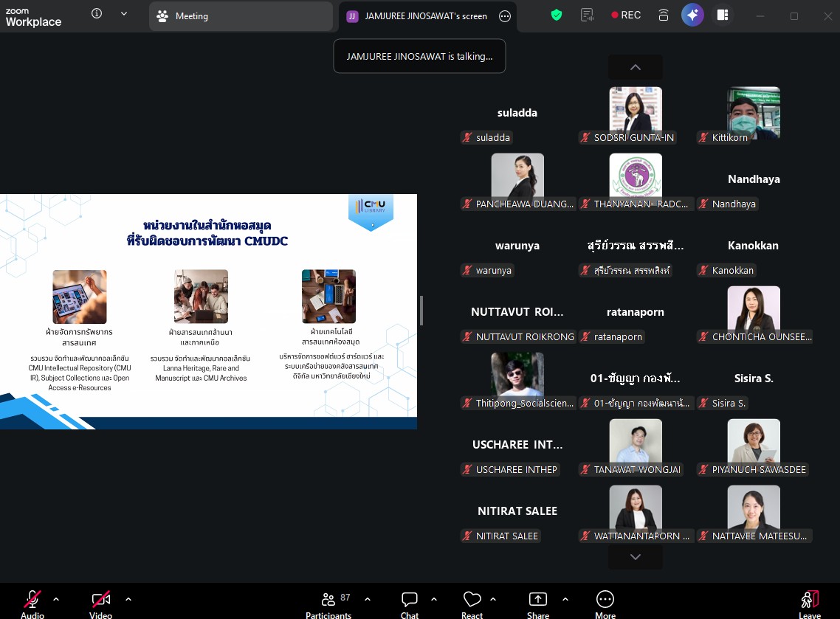Click the React heart icon

472,603
